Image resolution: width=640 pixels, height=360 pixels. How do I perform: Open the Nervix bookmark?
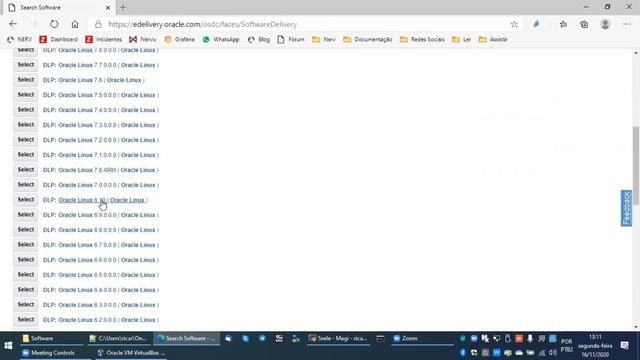coord(143,40)
